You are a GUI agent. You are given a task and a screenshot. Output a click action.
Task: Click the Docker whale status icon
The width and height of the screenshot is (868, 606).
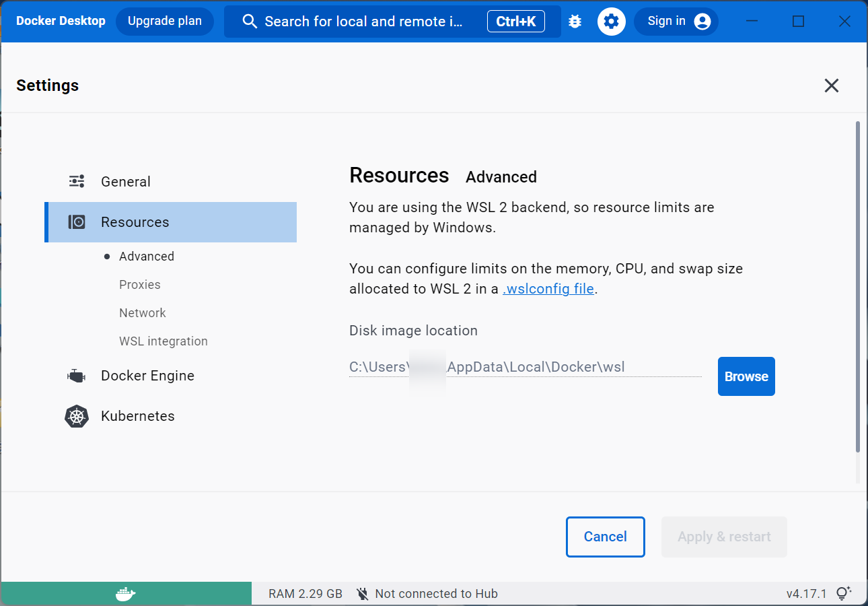point(126,594)
